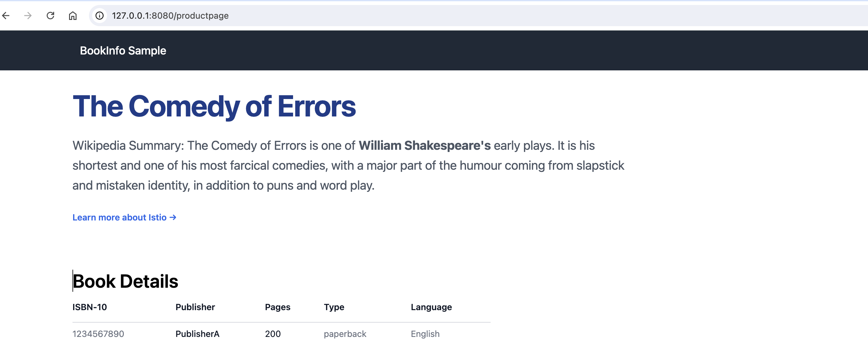The width and height of the screenshot is (868, 350).
Task: Open the BookInfo Sample header link
Action: 123,50
